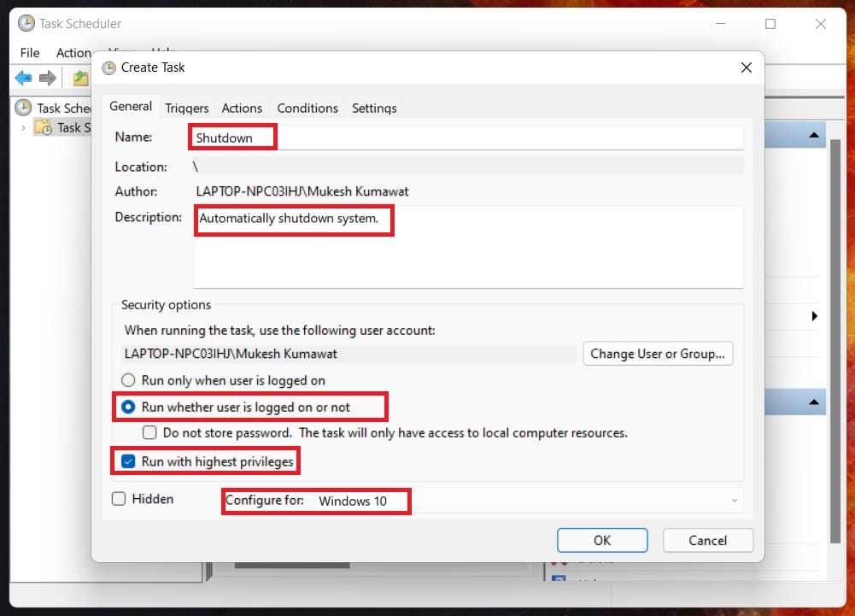Click the forward arrow in Task Scheduler toolbar
This screenshot has height=616, width=855.
click(48, 78)
